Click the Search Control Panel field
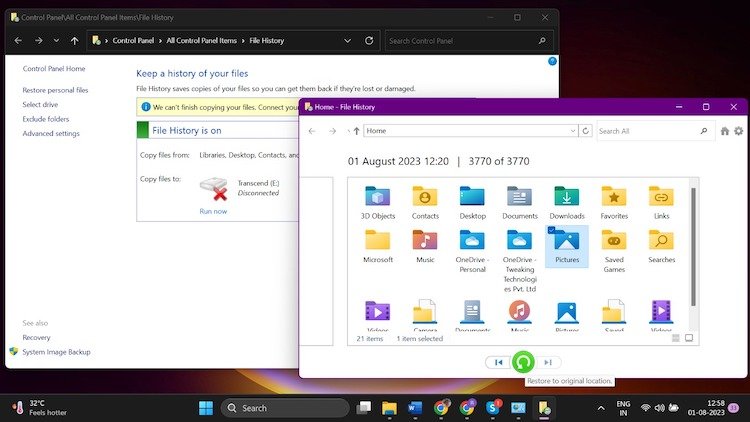Viewport: 750px width, 422px height. tap(469, 41)
